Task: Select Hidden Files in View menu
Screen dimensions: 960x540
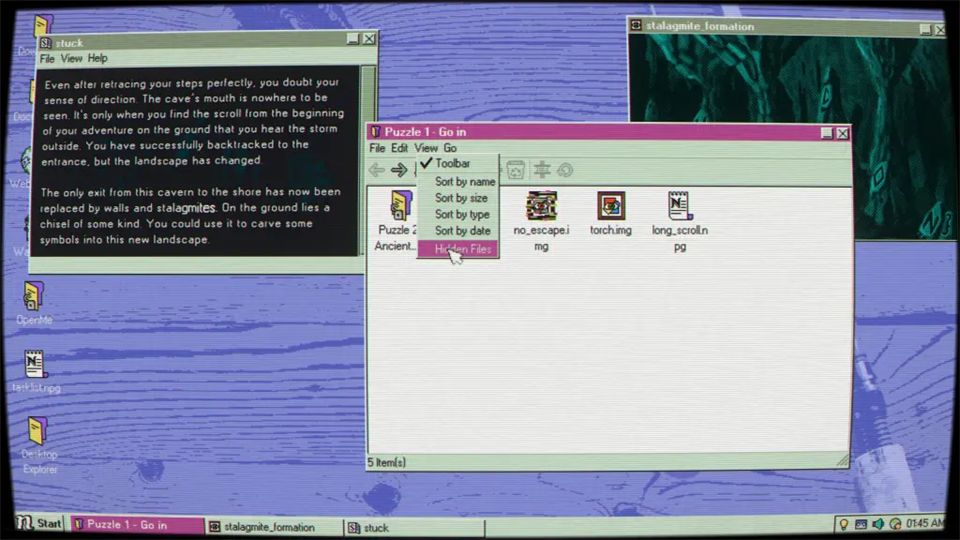Action: point(458,249)
